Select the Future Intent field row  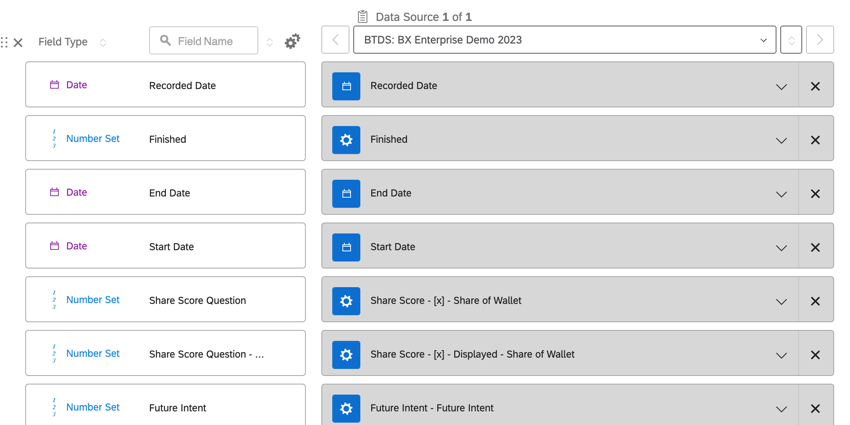tap(165, 406)
